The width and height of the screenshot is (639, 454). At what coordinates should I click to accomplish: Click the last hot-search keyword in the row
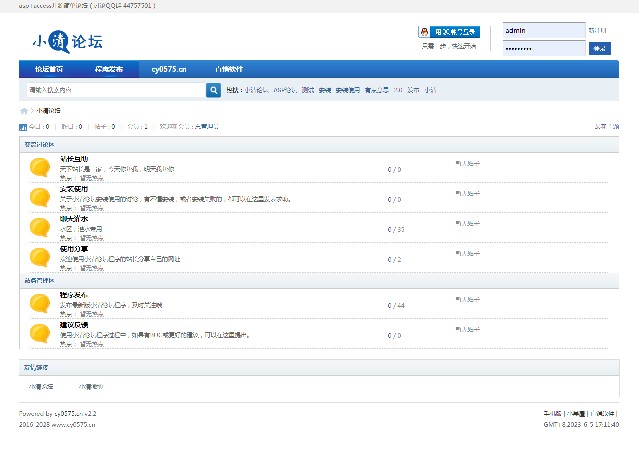pos(430,90)
